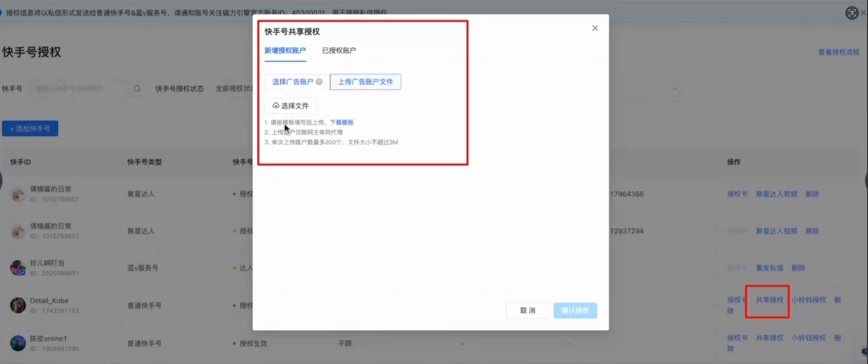868x364 pixels.
Task: Click ID 2520360891 text
Action: [55, 273]
